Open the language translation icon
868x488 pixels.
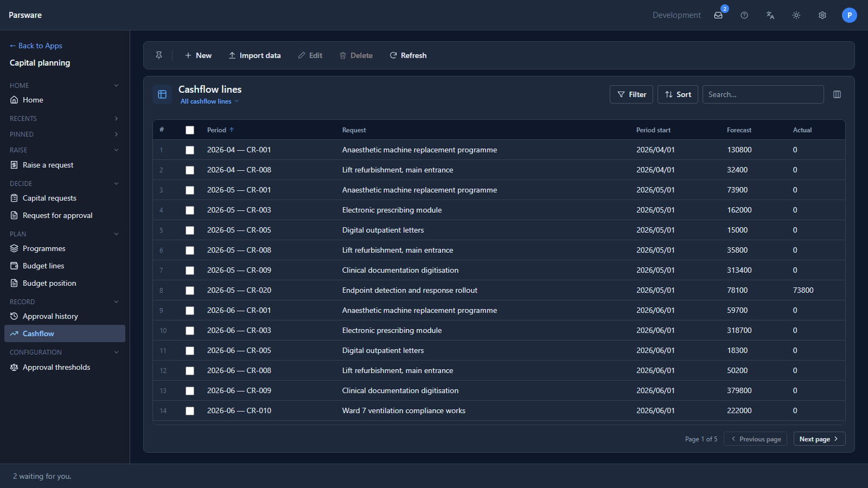click(770, 15)
